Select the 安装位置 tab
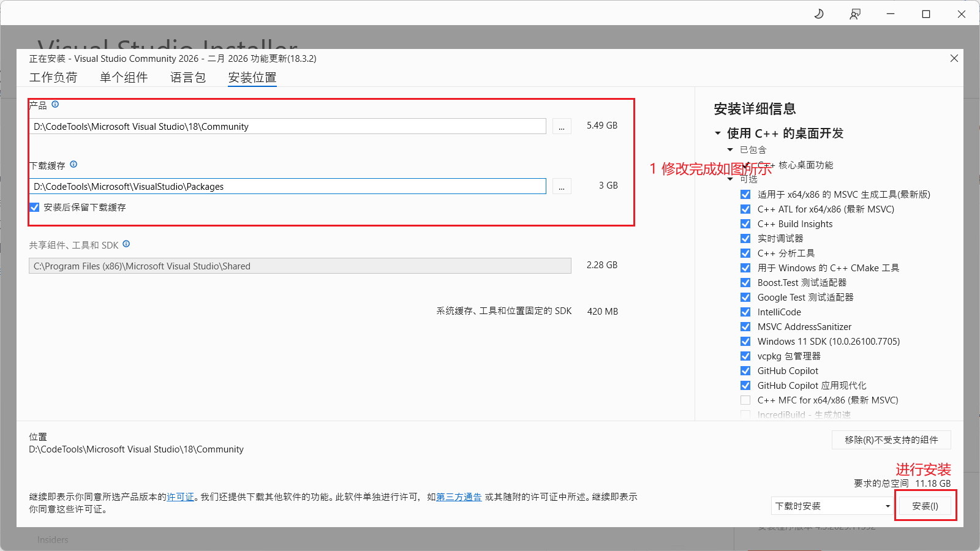 (252, 77)
